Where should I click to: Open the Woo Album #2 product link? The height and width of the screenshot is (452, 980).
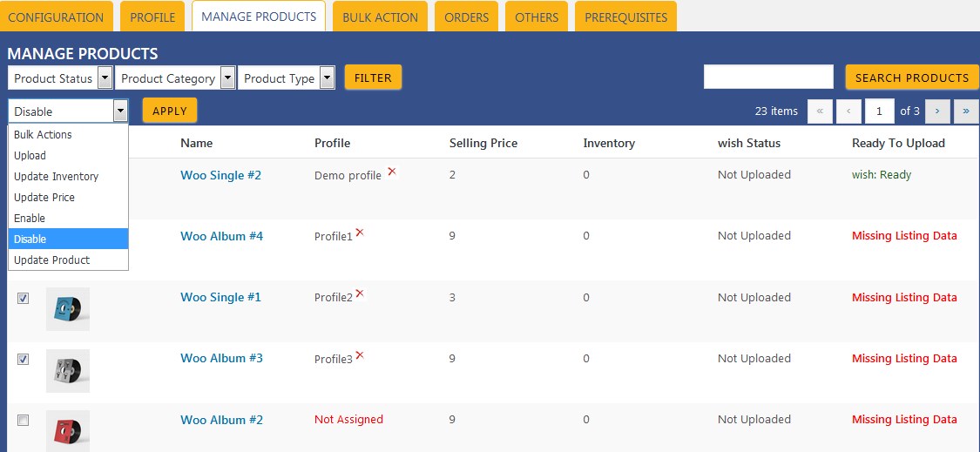tap(222, 420)
